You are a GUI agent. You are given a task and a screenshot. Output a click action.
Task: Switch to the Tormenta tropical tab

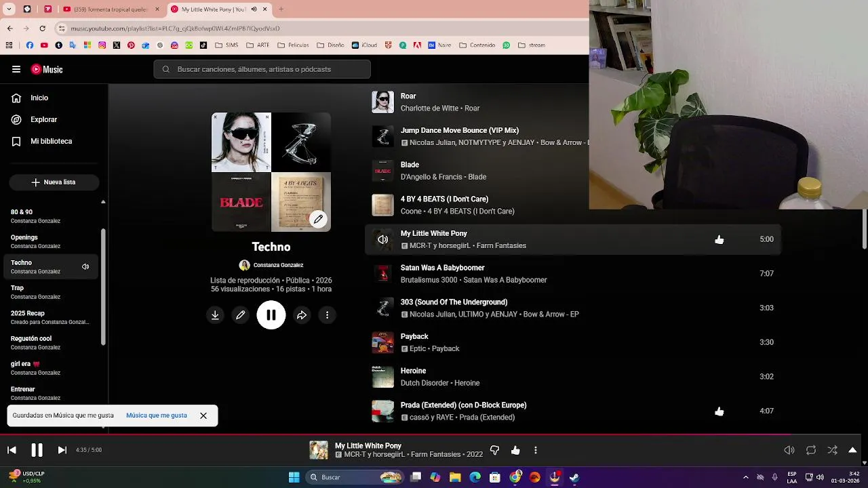click(112, 9)
